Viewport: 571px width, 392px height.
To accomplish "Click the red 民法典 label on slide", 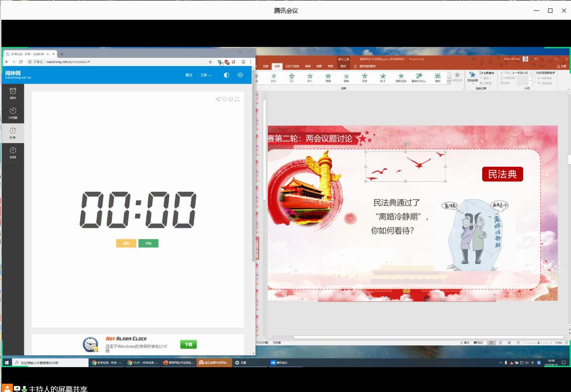I will (502, 174).
